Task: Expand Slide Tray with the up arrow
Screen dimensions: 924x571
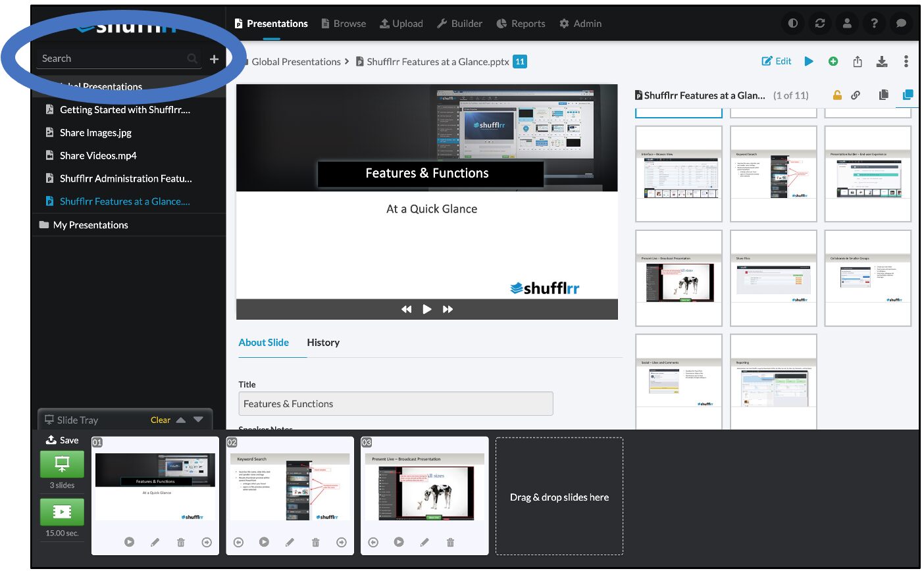Action: point(181,420)
